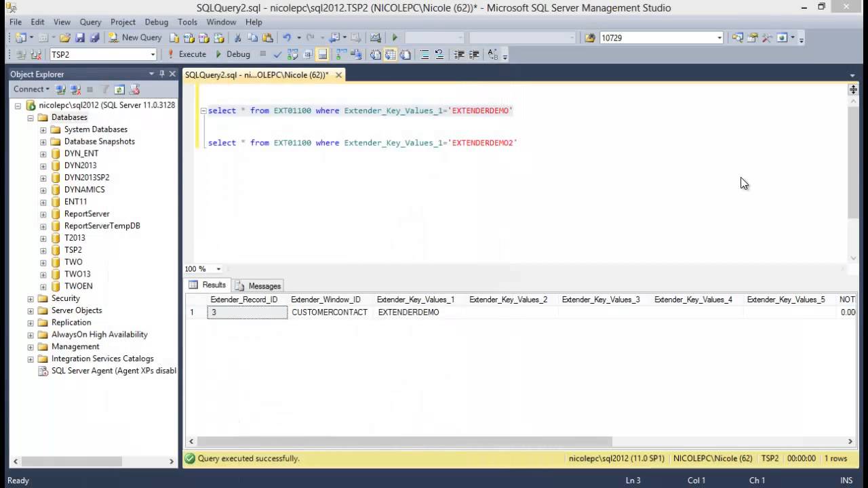Collapse the Databases tree node
This screenshot has width=868, height=488.
point(31,117)
